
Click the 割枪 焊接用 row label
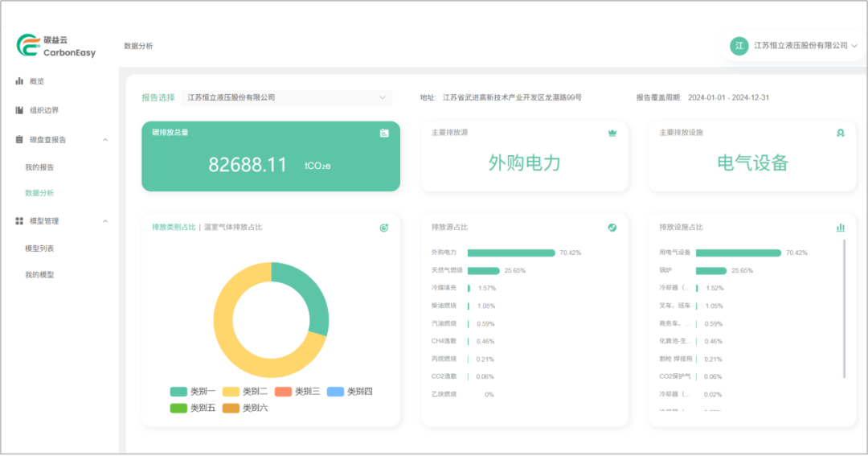tap(675, 359)
